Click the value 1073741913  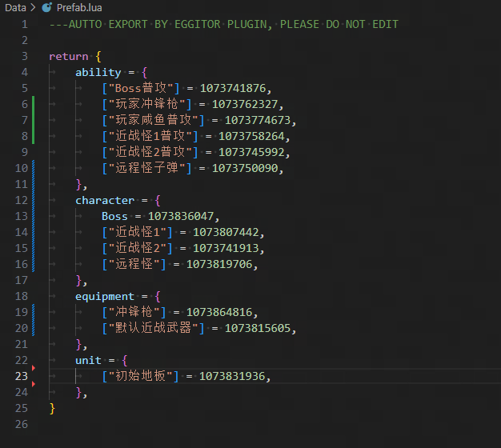coord(226,249)
